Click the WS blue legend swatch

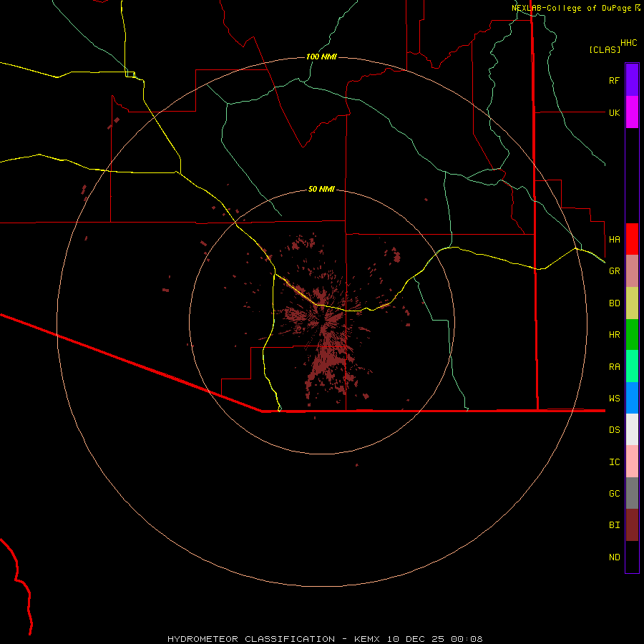[632, 398]
